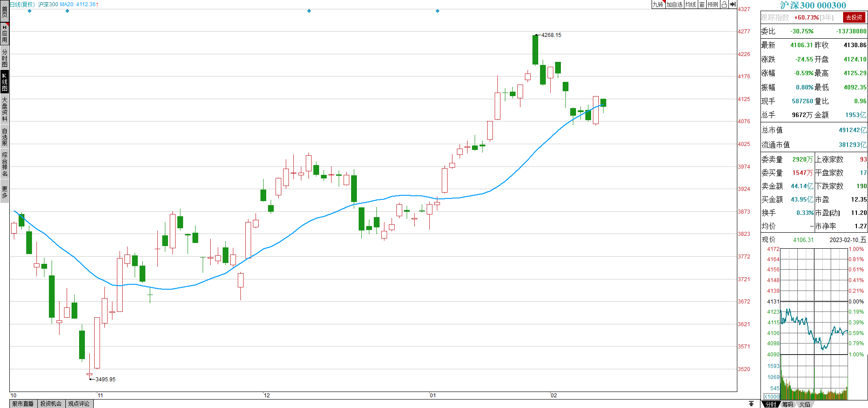Click the 4268.15 high price marker
This screenshot has width=868, height=408.
tap(551, 35)
